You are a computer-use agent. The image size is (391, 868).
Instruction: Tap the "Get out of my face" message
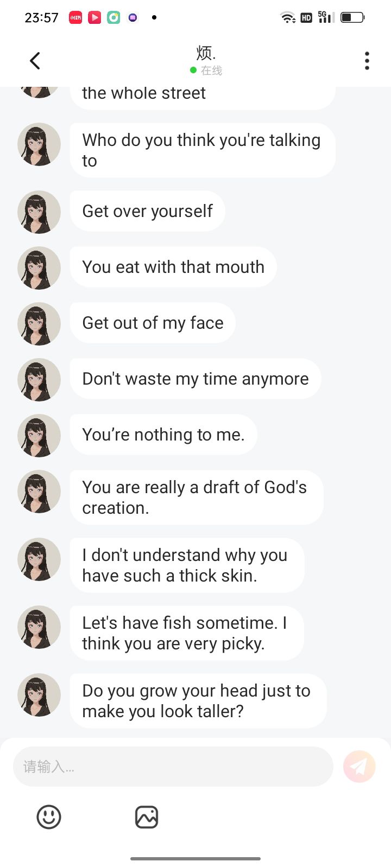tap(153, 323)
